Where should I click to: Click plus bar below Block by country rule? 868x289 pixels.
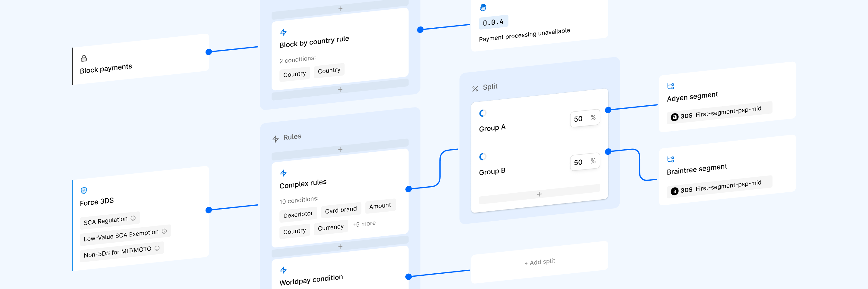pos(340,89)
